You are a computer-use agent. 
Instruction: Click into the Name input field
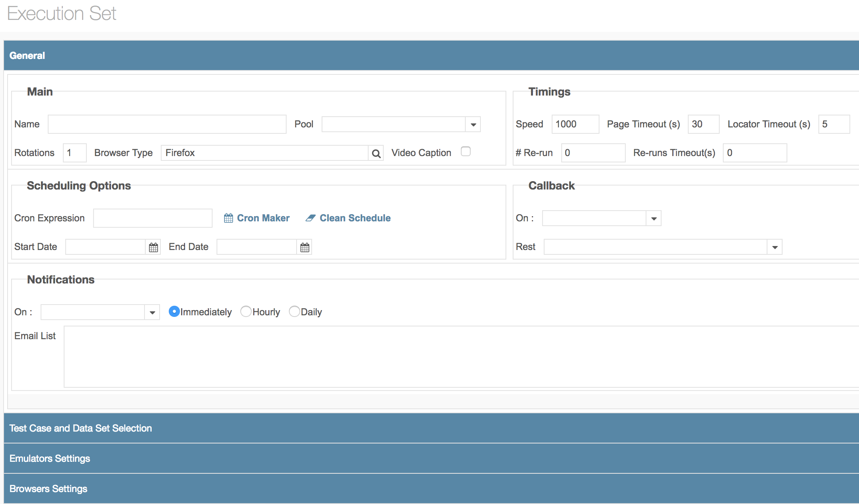167,124
